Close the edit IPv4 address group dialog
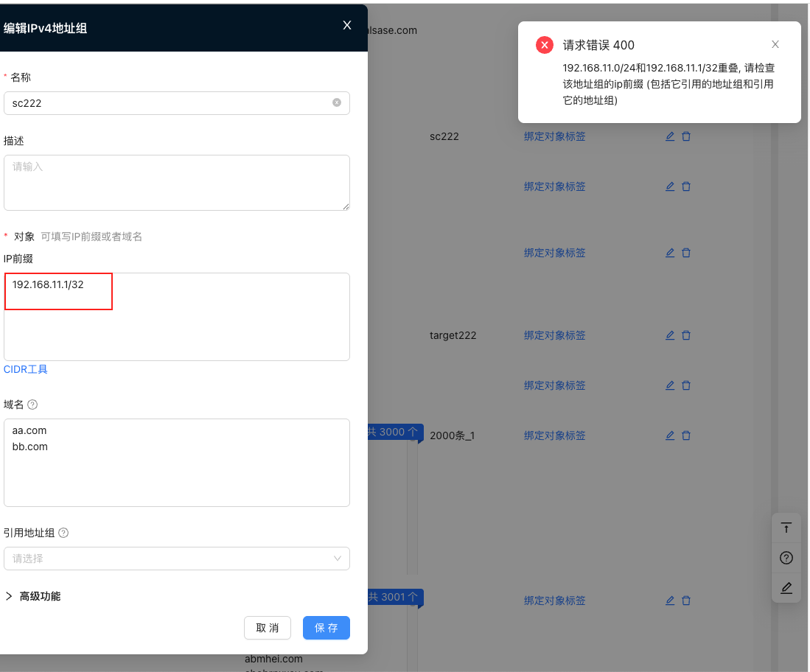 click(347, 26)
